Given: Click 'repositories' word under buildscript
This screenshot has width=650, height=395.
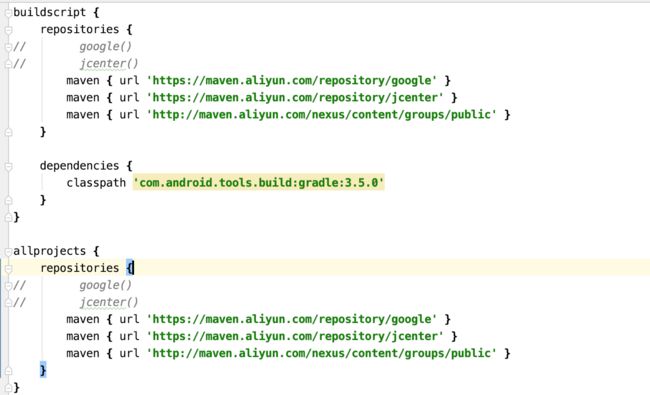Looking at the screenshot, I should coord(80,29).
